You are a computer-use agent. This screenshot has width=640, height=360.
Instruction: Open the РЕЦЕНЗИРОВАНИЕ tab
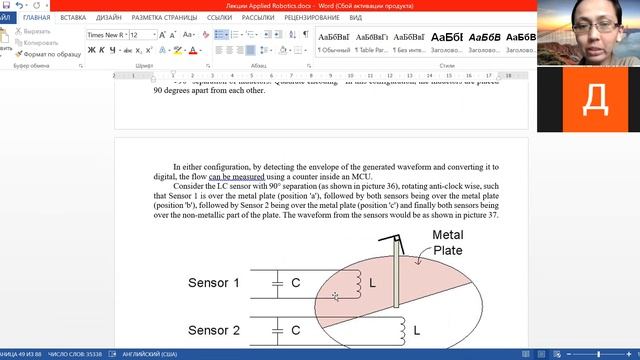click(311, 18)
